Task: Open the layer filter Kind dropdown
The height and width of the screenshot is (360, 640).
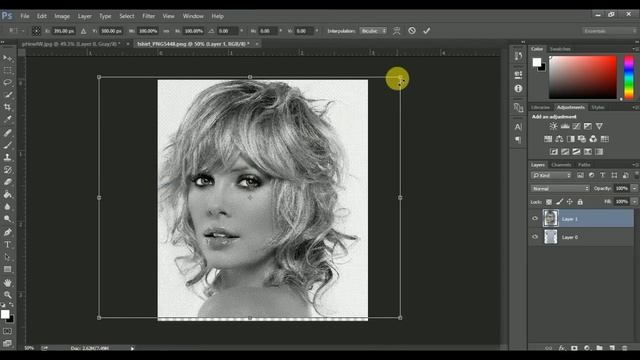Action: (x=552, y=175)
